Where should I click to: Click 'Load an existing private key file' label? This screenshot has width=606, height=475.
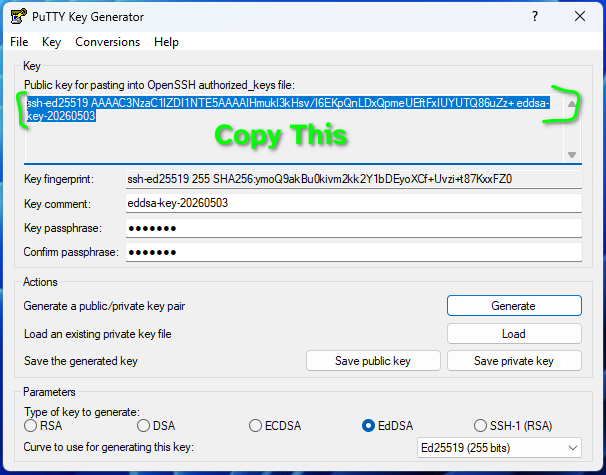click(97, 334)
